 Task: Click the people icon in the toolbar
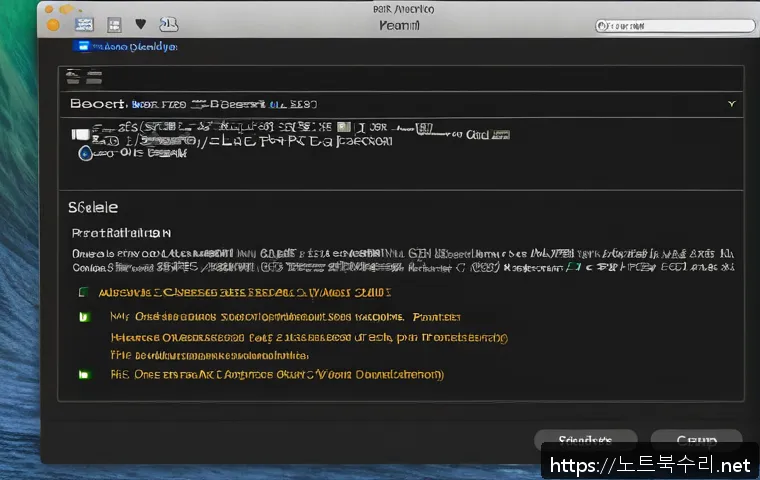(169, 23)
